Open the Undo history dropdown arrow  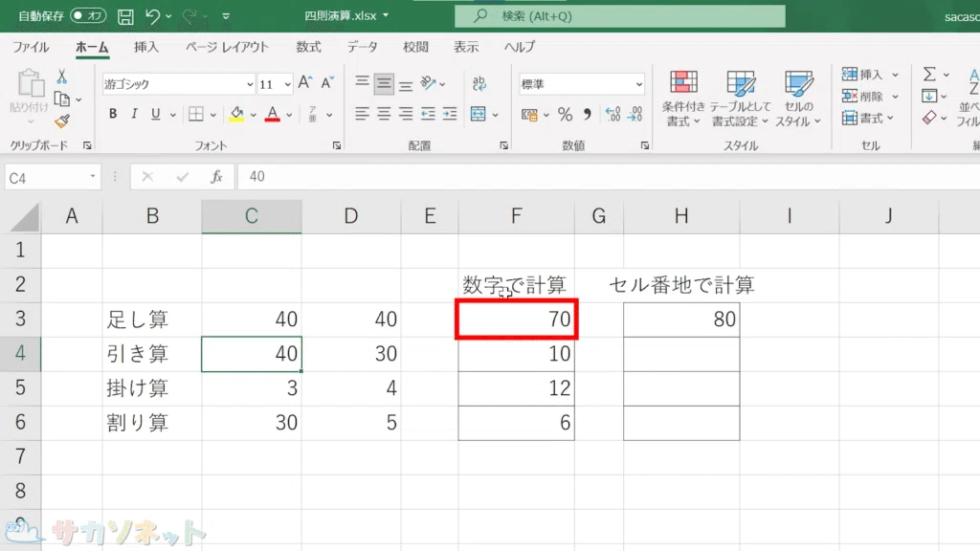coord(168,16)
